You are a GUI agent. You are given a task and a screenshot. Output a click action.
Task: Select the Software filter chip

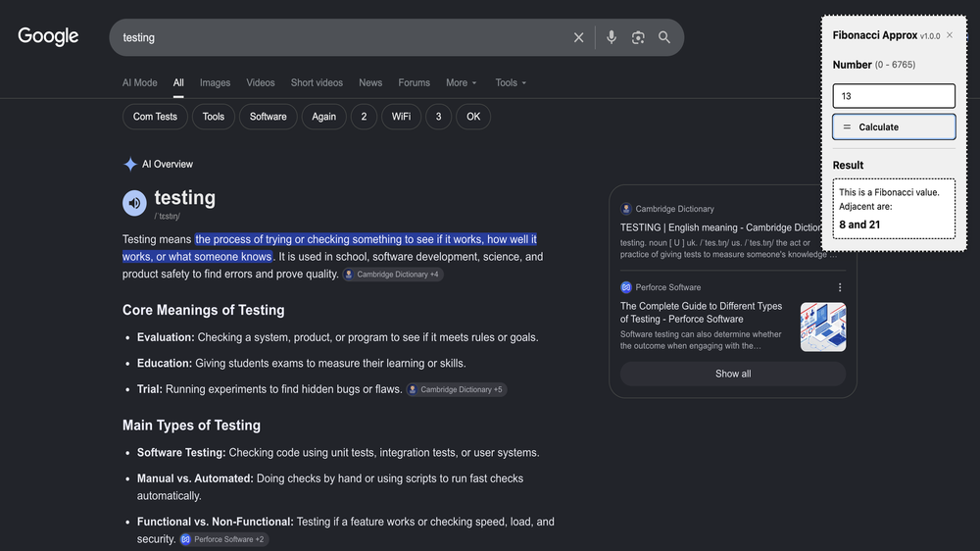point(269,117)
